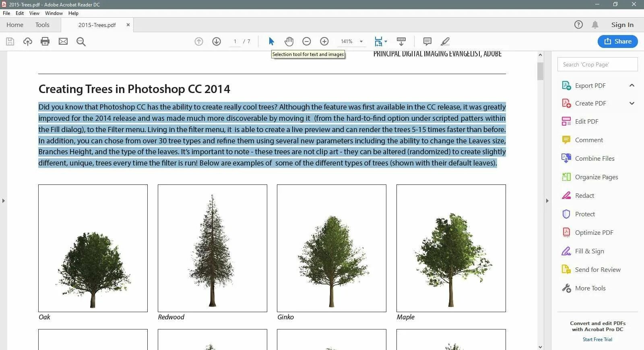This screenshot has height=350, width=644.
Task: Open the View menu
Action: (x=34, y=13)
